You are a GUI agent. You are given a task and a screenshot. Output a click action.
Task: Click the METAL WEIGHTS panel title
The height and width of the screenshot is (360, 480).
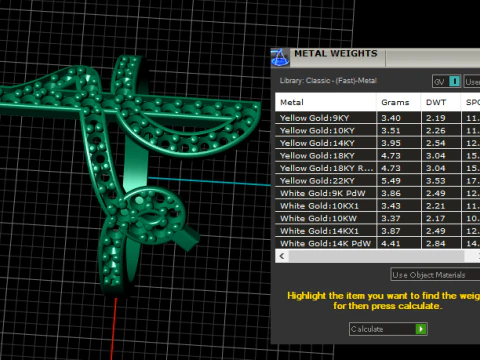coord(336,54)
